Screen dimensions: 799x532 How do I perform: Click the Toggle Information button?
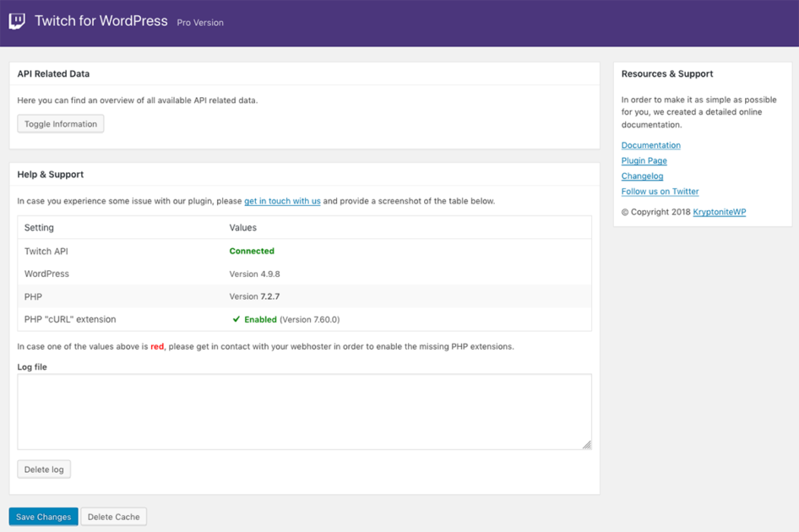point(61,124)
